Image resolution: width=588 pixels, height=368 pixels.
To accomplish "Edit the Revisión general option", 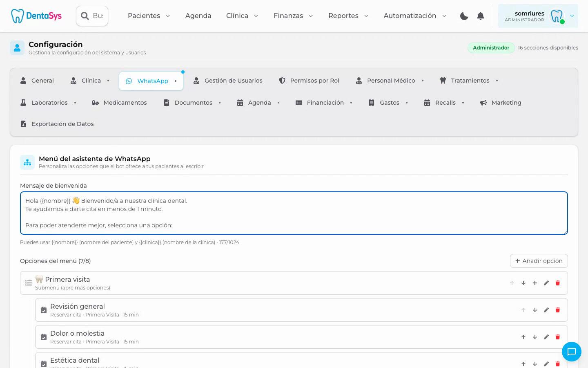I will [546, 310].
